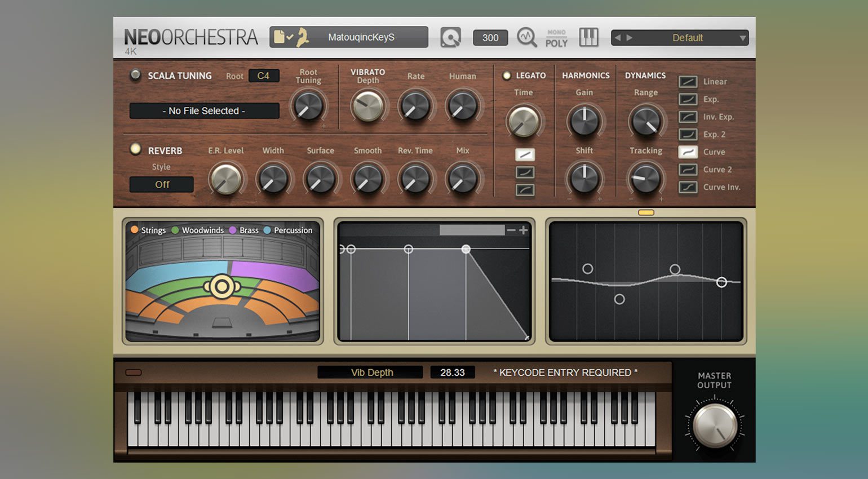Click the keyboard piano icon in header
Viewport: 868px width, 479px height.
[588, 37]
